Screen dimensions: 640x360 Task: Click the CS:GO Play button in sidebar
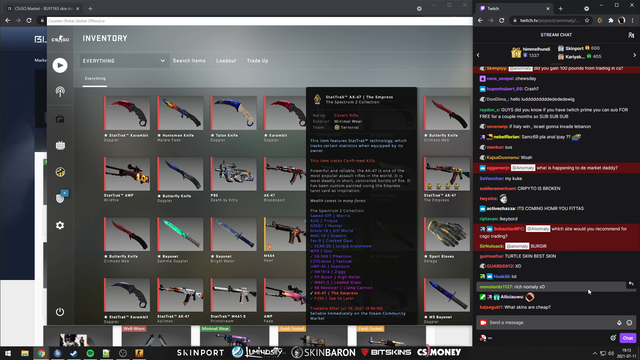pos(60,65)
